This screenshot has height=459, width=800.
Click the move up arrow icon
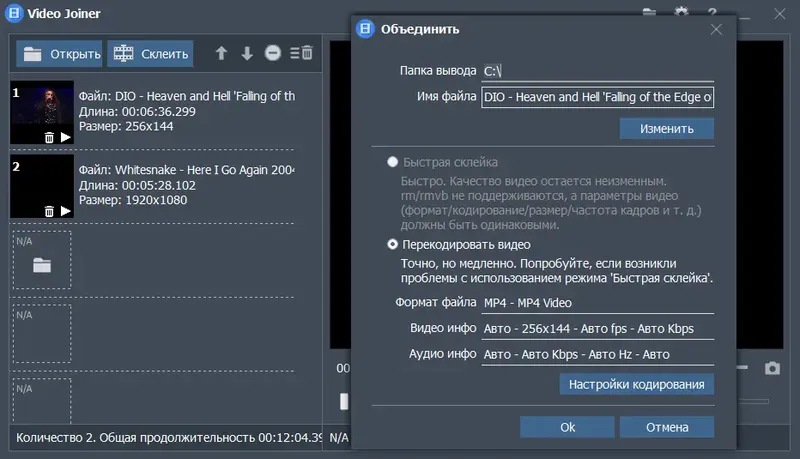point(222,53)
